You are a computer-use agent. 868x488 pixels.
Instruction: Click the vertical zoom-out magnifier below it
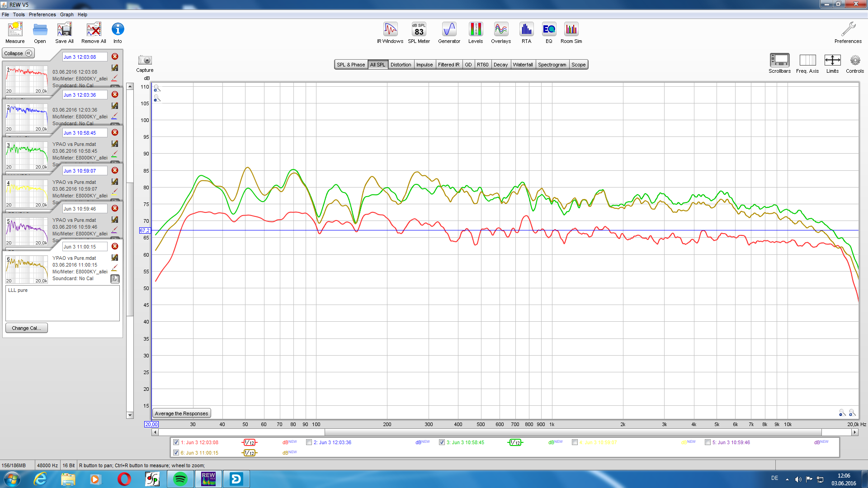click(x=157, y=99)
